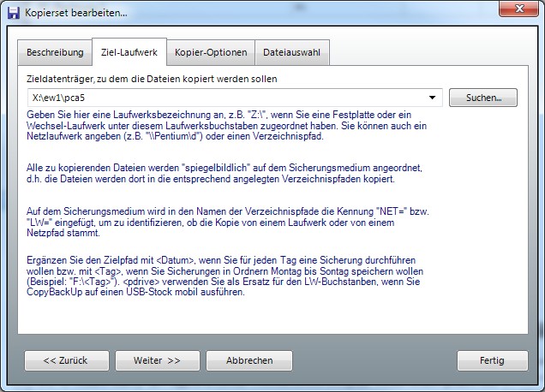
Task: Expand the target drive dropdown arrow
Action: (433, 98)
